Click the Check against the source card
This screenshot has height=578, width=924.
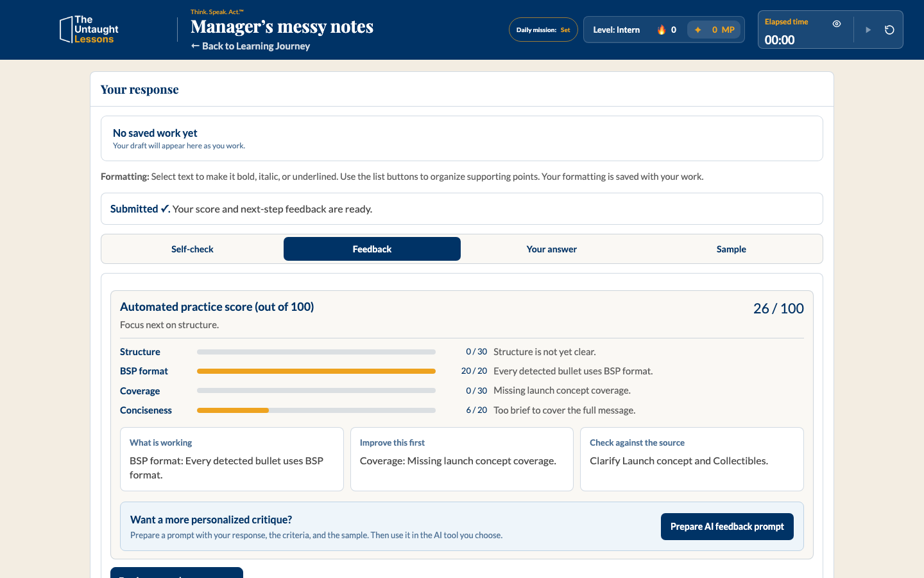pos(692,459)
